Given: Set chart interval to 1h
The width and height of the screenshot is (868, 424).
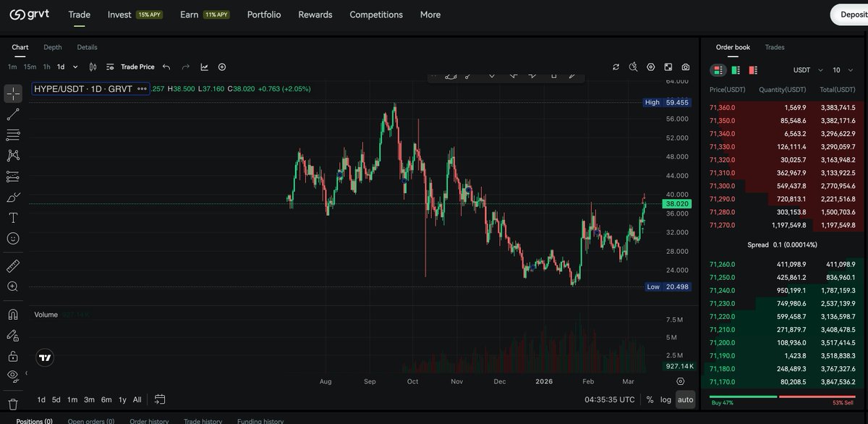Looking at the screenshot, I should tap(46, 67).
